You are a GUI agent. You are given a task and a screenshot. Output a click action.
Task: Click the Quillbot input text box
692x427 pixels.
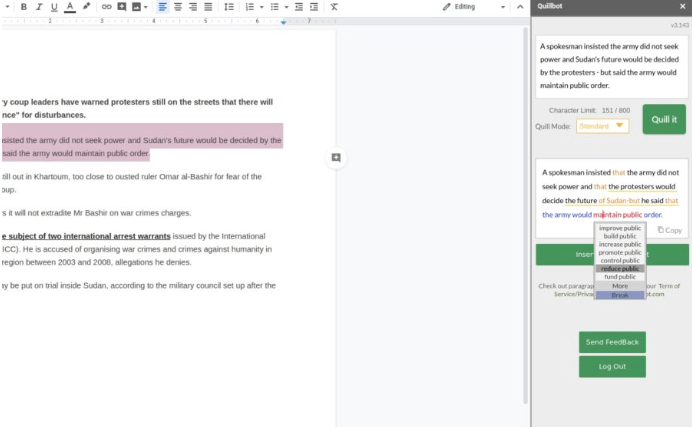pos(612,67)
